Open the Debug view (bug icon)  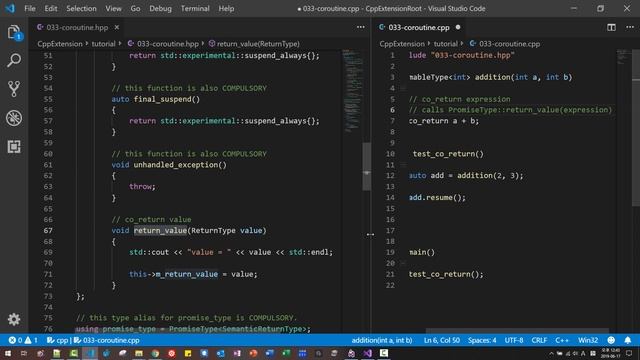pos(14,118)
